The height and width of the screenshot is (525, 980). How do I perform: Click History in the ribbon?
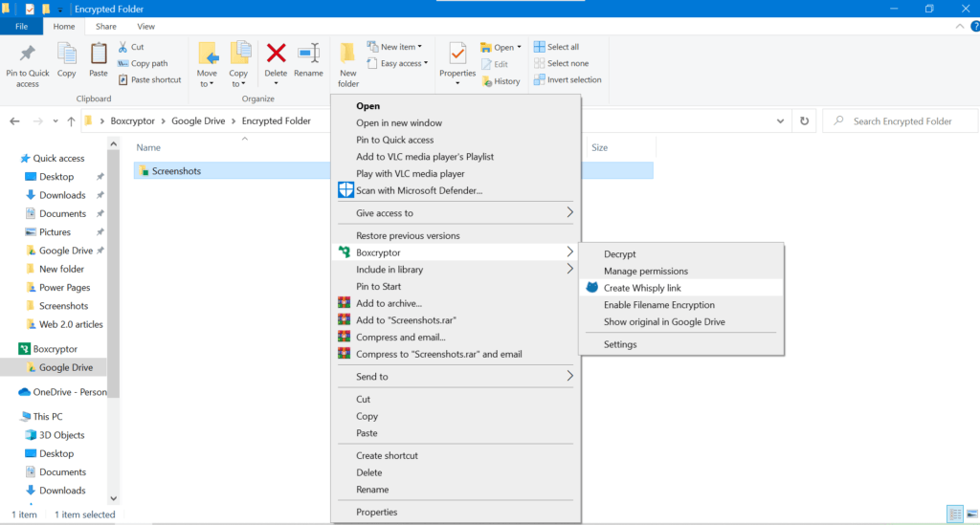[x=501, y=81]
